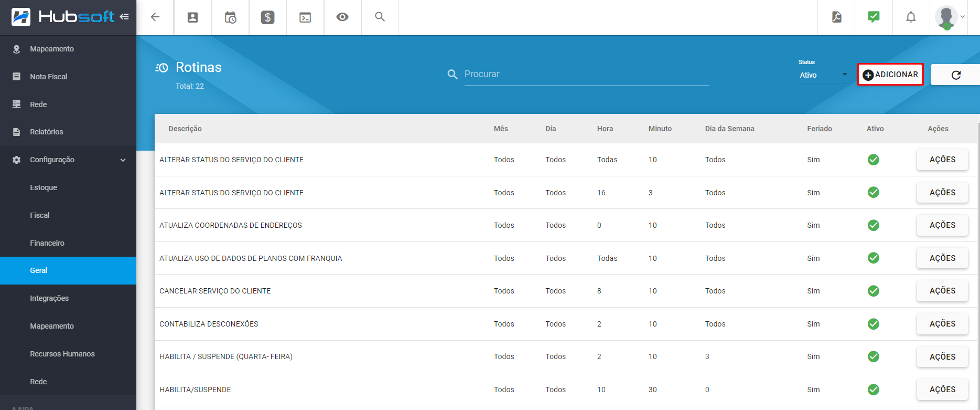Open AÇÕES menu for first ALTERAR STATUS row
Viewport: 980px width, 410px height.
tap(942, 160)
